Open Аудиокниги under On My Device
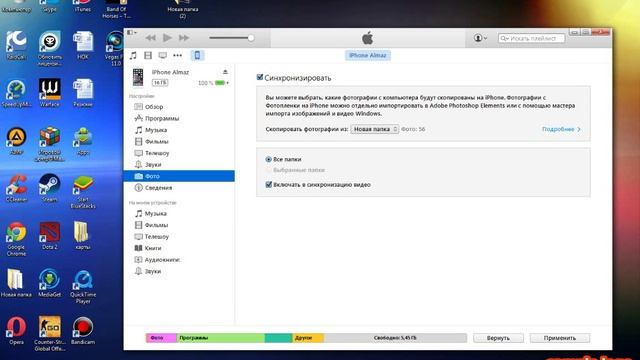The width and height of the screenshot is (640, 360). (x=179, y=260)
